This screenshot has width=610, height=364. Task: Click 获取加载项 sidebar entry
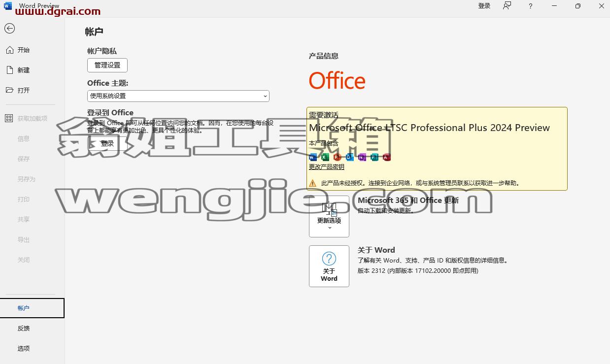(x=32, y=118)
